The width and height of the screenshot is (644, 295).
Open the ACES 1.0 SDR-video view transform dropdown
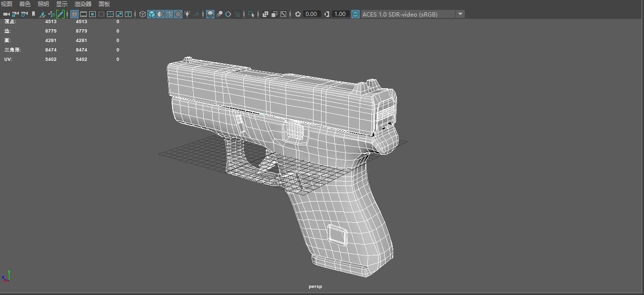[x=413, y=14]
